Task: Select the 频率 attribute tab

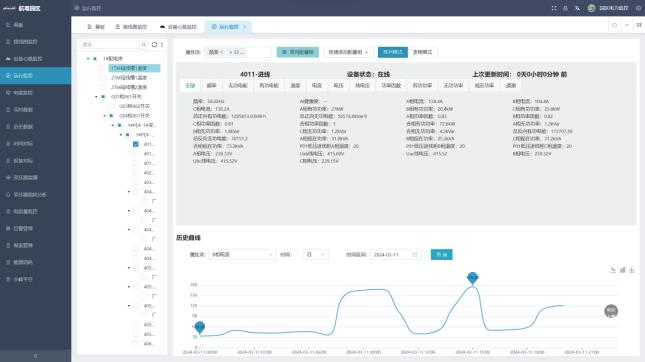Action: (211, 86)
